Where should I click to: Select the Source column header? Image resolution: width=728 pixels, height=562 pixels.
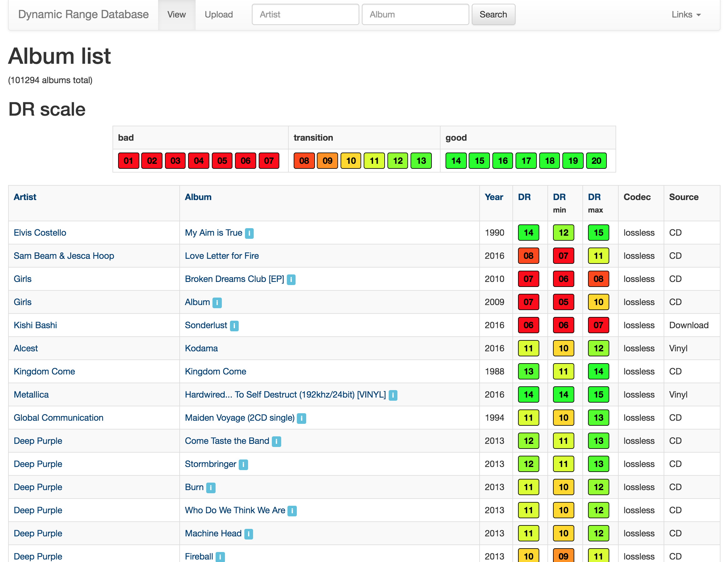[x=684, y=197]
